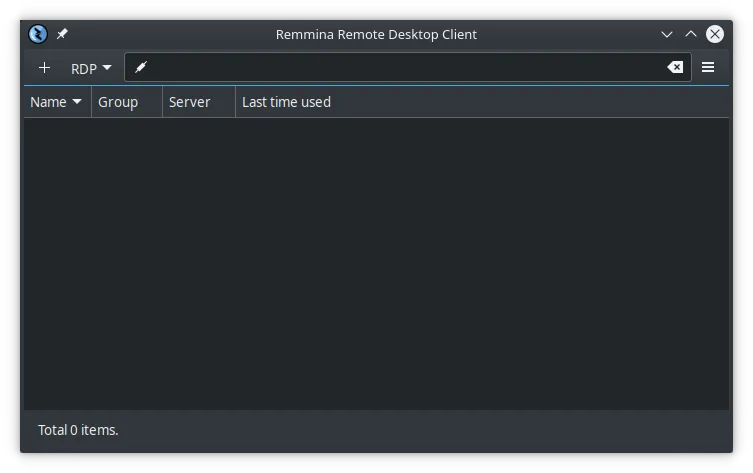Minimize the Remmina window
The width and height of the screenshot is (753, 473).
pos(667,34)
